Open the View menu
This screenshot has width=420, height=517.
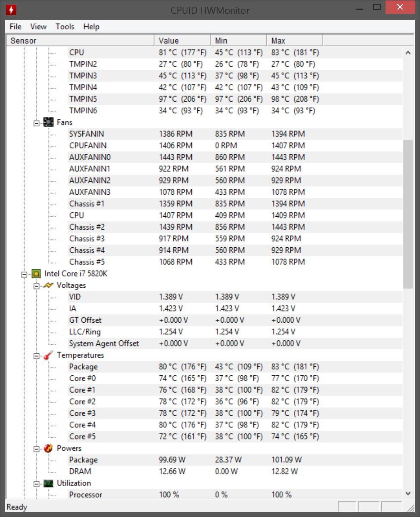tap(38, 27)
